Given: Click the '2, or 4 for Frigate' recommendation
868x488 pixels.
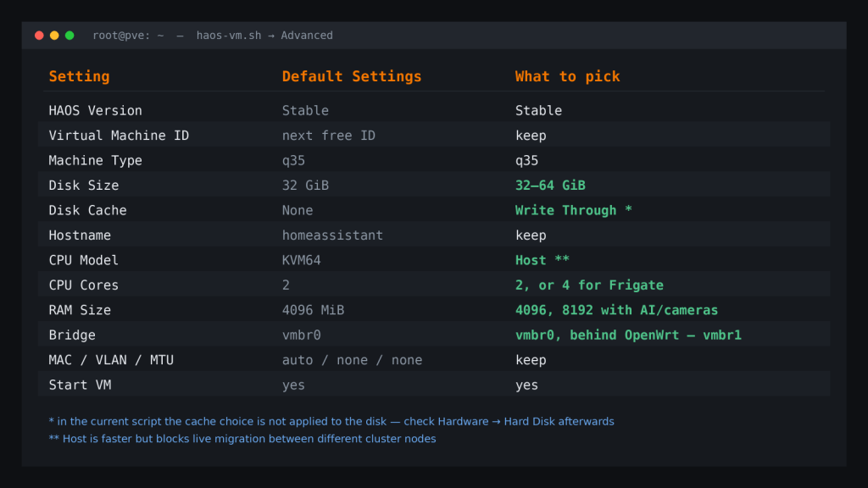Looking at the screenshot, I should pos(589,285).
